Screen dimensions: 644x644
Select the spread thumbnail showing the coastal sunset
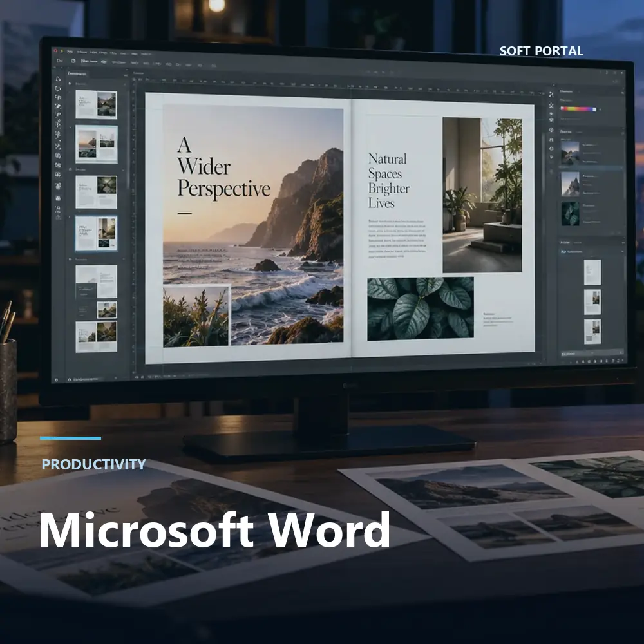[96, 144]
